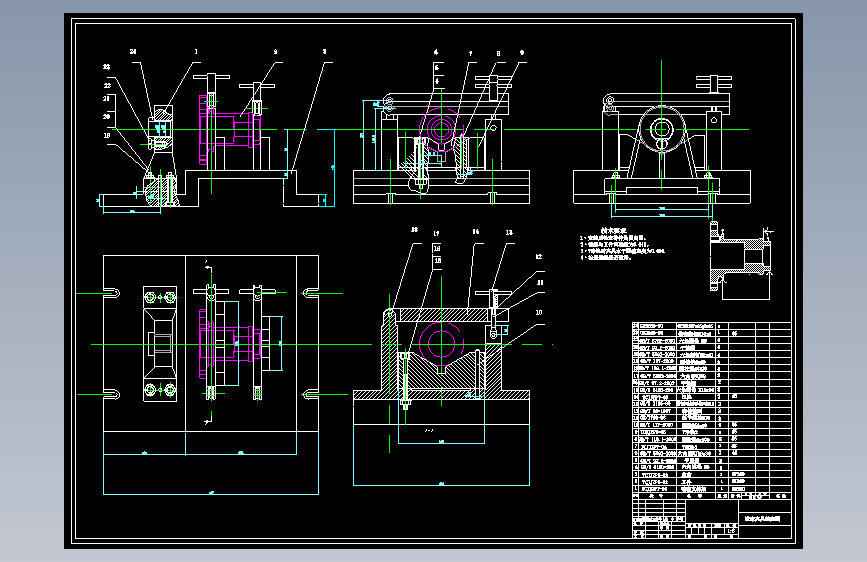Click balloon number 17 above the section view
This screenshot has width=867, height=562.
tap(436, 233)
